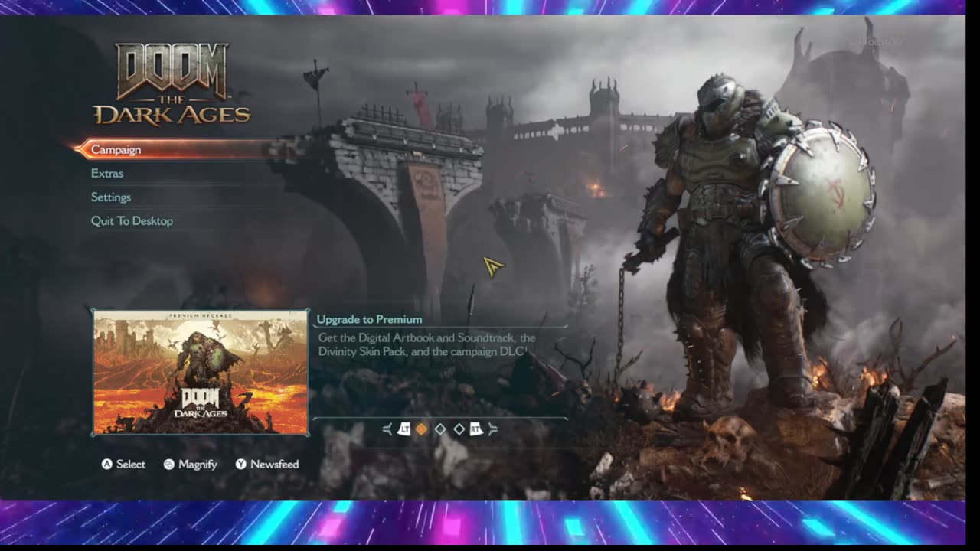Select the third news page diamond
Screen dimensions: 980x551
click(459, 429)
